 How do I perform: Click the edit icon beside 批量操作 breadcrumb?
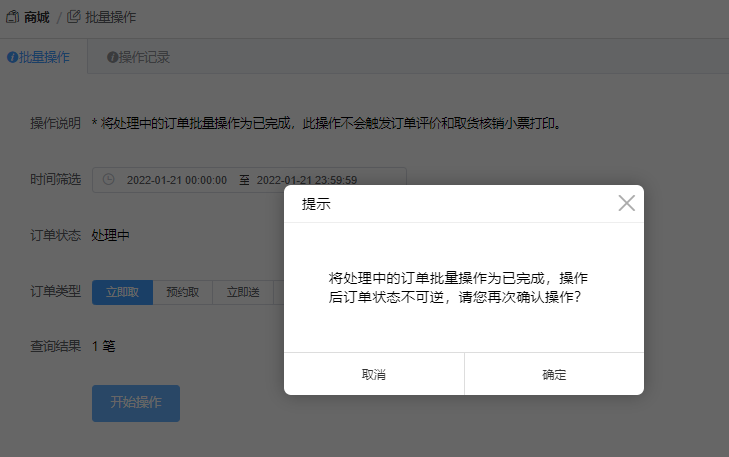coord(74,17)
